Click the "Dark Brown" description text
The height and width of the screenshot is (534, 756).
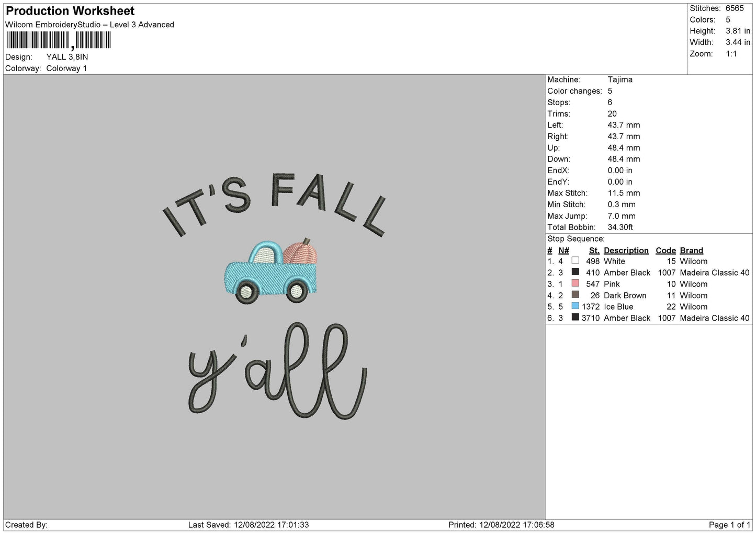coord(625,296)
